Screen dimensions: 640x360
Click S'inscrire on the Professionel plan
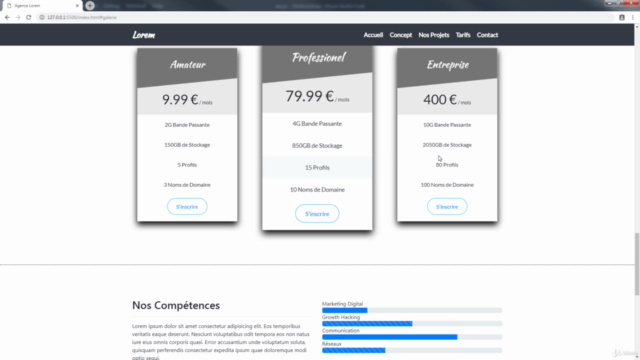[x=317, y=214]
